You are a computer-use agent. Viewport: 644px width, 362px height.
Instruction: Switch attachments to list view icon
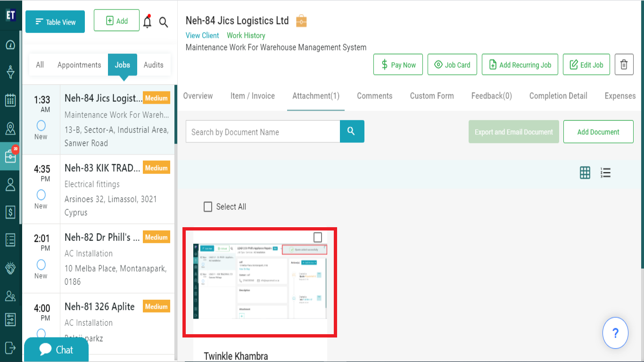pos(606,173)
